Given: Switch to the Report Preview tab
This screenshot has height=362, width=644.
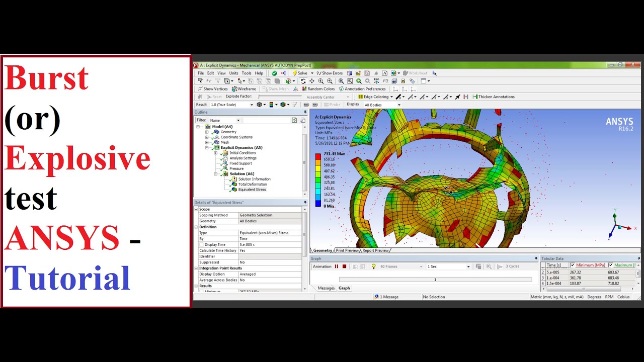Looking at the screenshot, I should (375, 250).
